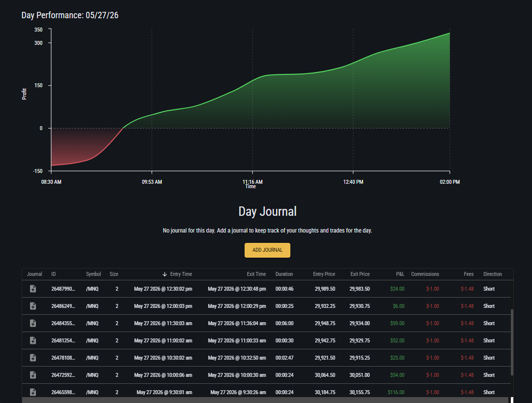Click trade ID 26486249
The height and width of the screenshot is (403, 532).
tap(63, 306)
